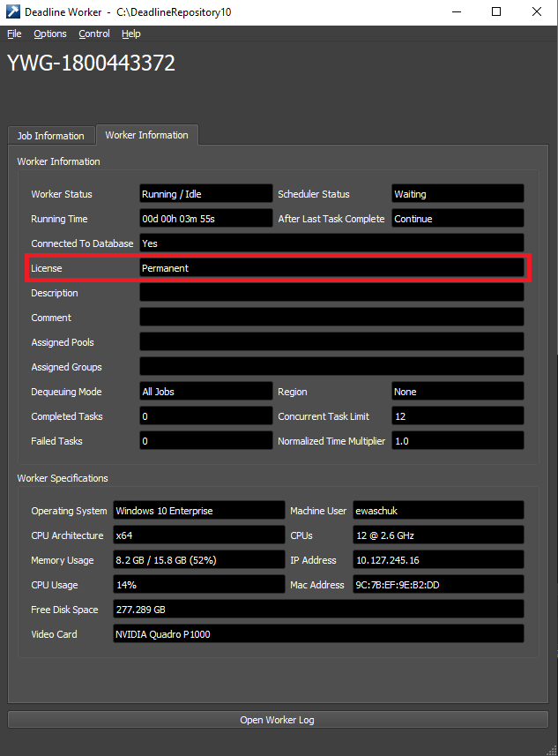This screenshot has width=558, height=756.
Task: Open the Control menu
Action: pyautogui.click(x=94, y=34)
